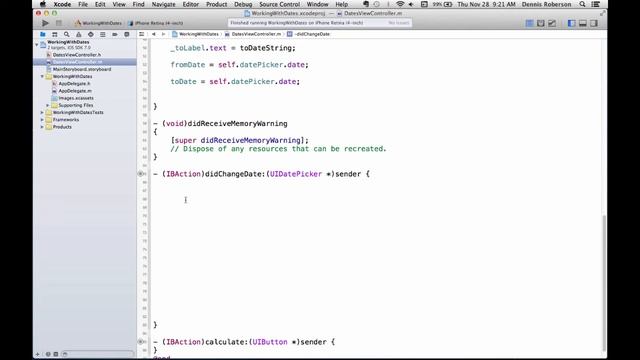Open the Log navigator icon

click(127, 35)
